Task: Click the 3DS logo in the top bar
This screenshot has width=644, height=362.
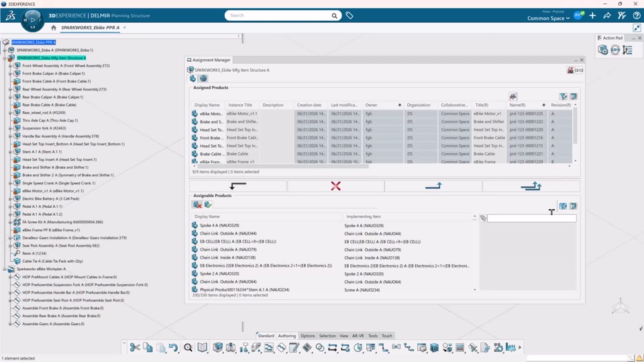Action: tap(10, 15)
